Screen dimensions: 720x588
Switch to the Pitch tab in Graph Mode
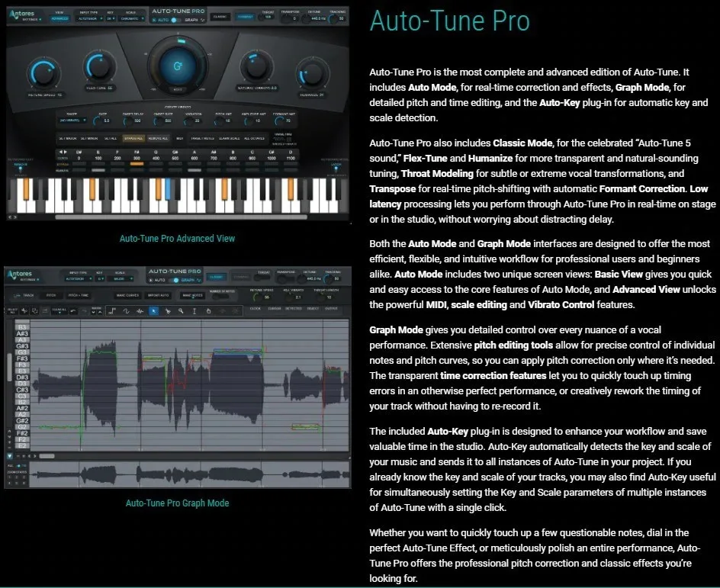pos(50,296)
